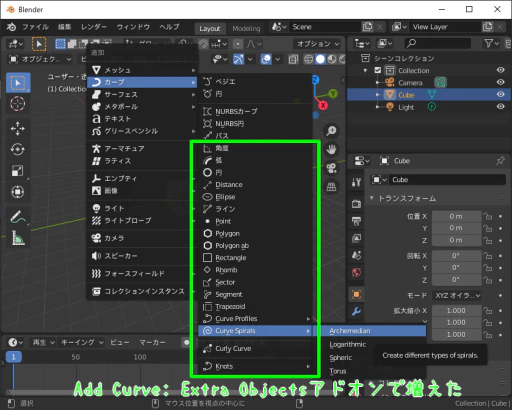
Task: Open the キーイング dropdown
Action: pos(82,342)
